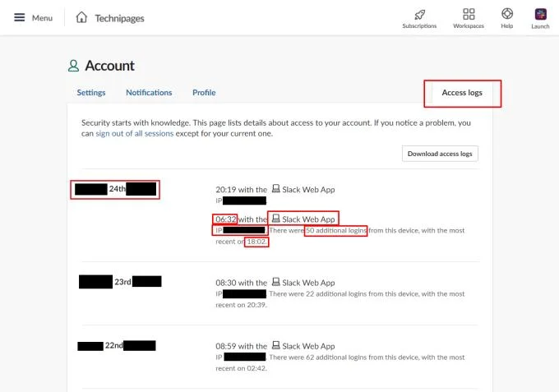The image size is (559, 392).
Task: Open the Notifications tab
Action: (x=149, y=93)
